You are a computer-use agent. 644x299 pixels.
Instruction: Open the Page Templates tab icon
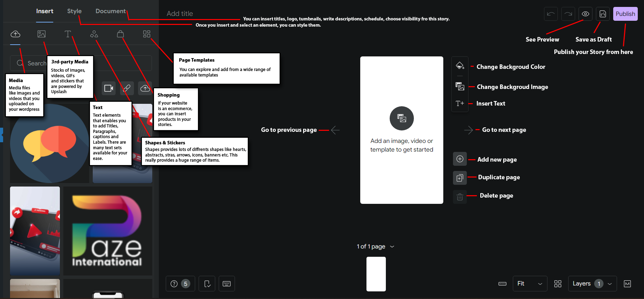click(147, 34)
